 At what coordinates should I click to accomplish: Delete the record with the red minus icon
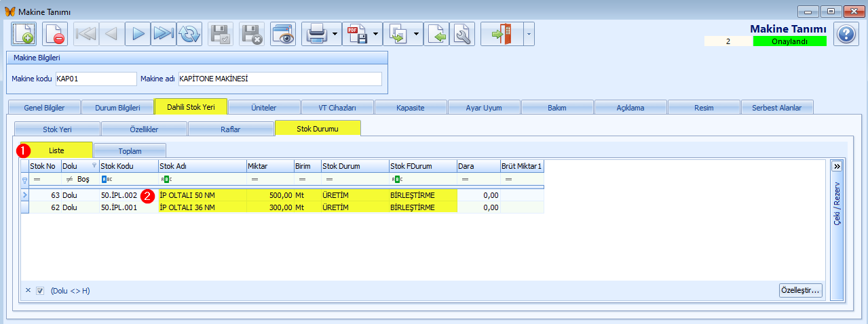coord(55,34)
